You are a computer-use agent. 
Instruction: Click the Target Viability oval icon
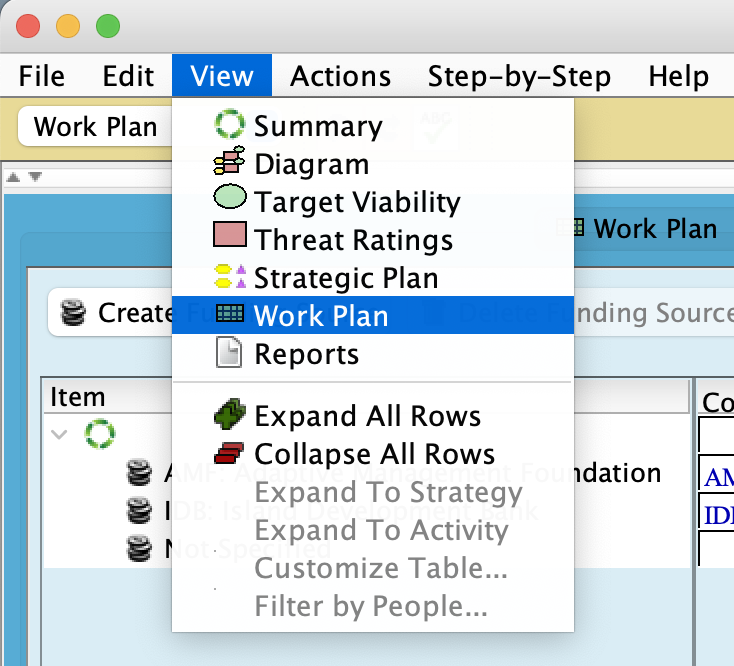click(x=230, y=200)
